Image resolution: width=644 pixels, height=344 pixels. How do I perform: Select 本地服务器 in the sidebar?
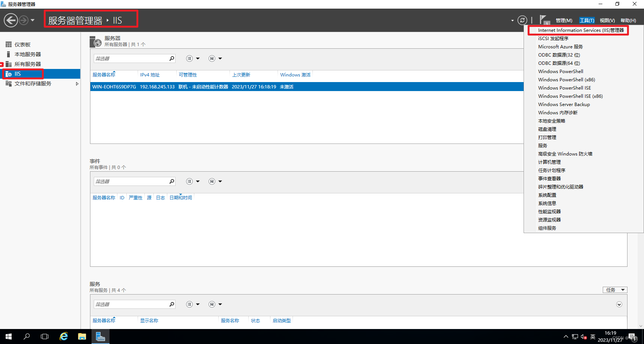[x=28, y=54]
